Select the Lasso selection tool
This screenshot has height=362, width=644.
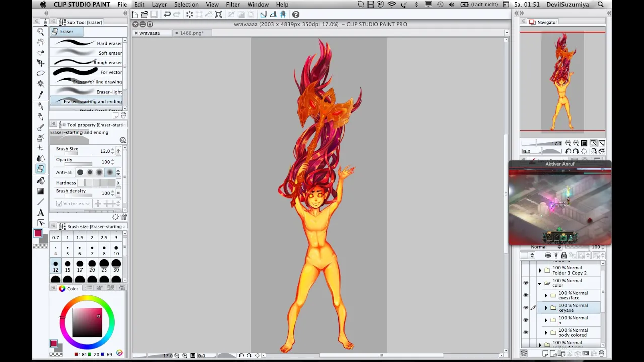(x=41, y=73)
